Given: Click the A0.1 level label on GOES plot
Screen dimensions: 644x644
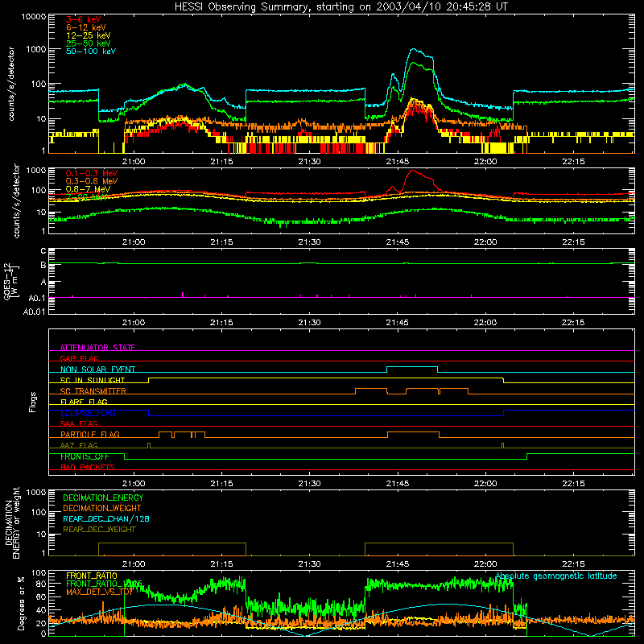Looking at the screenshot, I should pyautogui.click(x=37, y=298).
